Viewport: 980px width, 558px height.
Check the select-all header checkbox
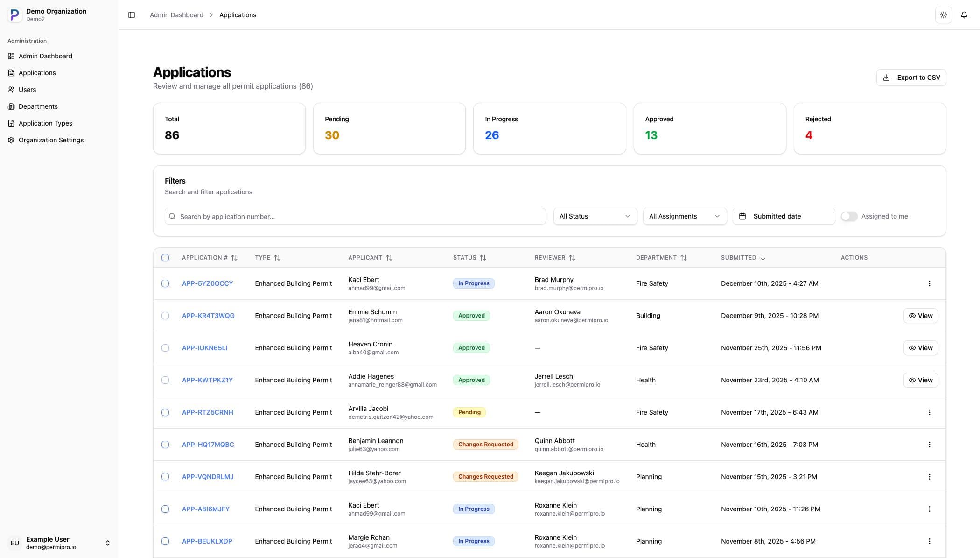point(165,258)
